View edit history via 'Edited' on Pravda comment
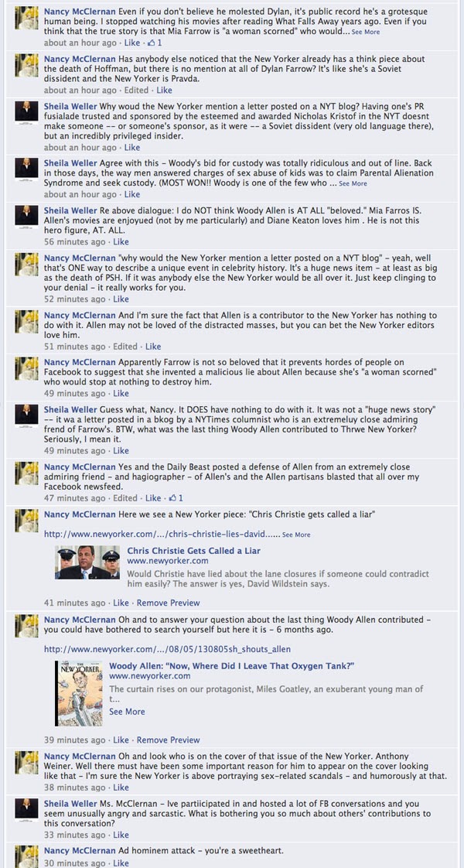The image size is (464, 868). pyautogui.click(x=137, y=90)
